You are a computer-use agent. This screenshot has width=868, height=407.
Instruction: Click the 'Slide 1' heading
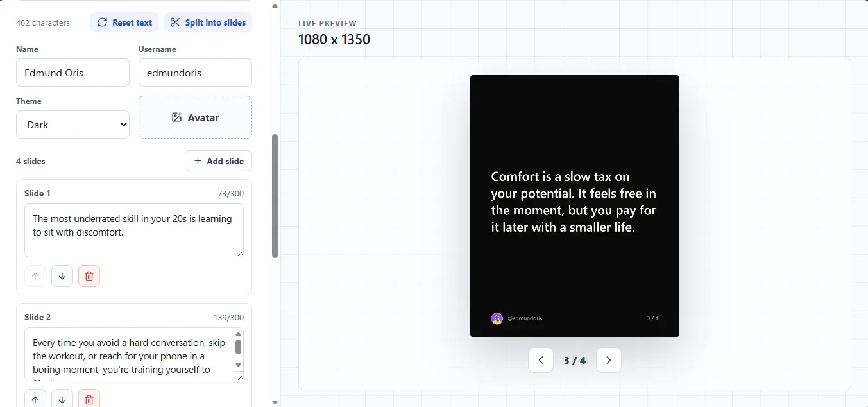click(37, 193)
